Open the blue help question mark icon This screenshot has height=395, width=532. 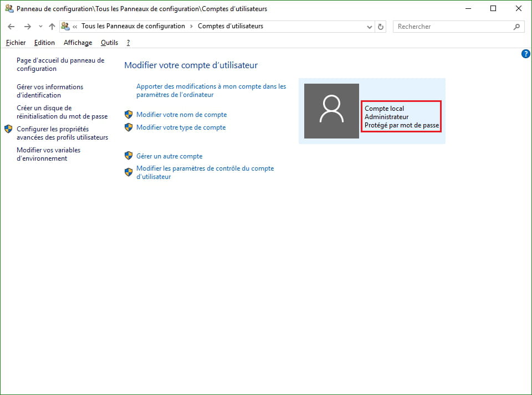[x=526, y=54]
